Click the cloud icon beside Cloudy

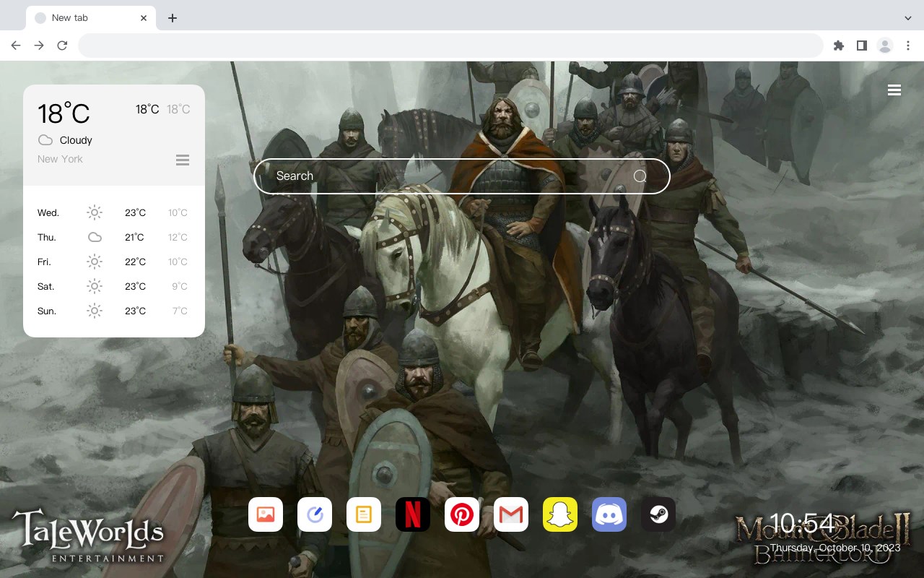(45, 140)
